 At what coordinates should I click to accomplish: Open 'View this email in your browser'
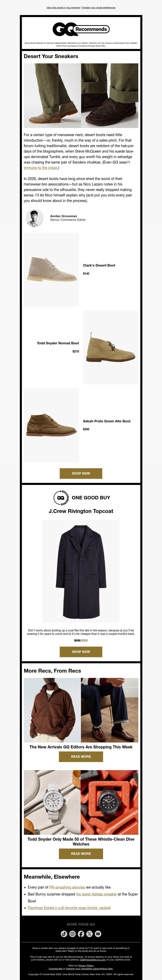63,7
